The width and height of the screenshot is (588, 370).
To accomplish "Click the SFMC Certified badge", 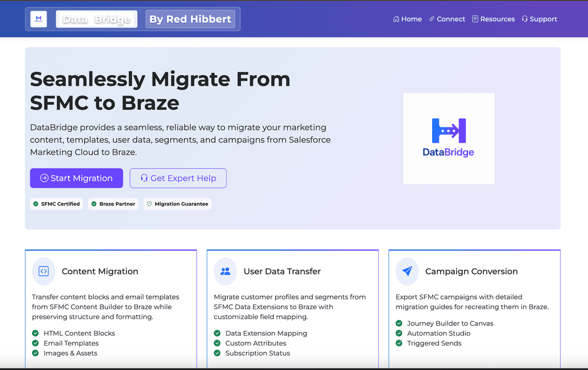I will click(x=56, y=204).
